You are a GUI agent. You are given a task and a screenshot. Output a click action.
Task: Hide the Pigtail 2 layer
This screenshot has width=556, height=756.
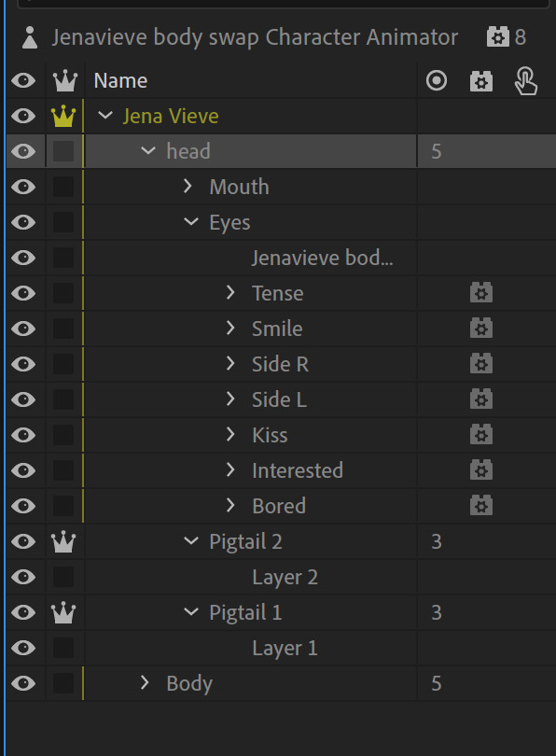pos(23,541)
